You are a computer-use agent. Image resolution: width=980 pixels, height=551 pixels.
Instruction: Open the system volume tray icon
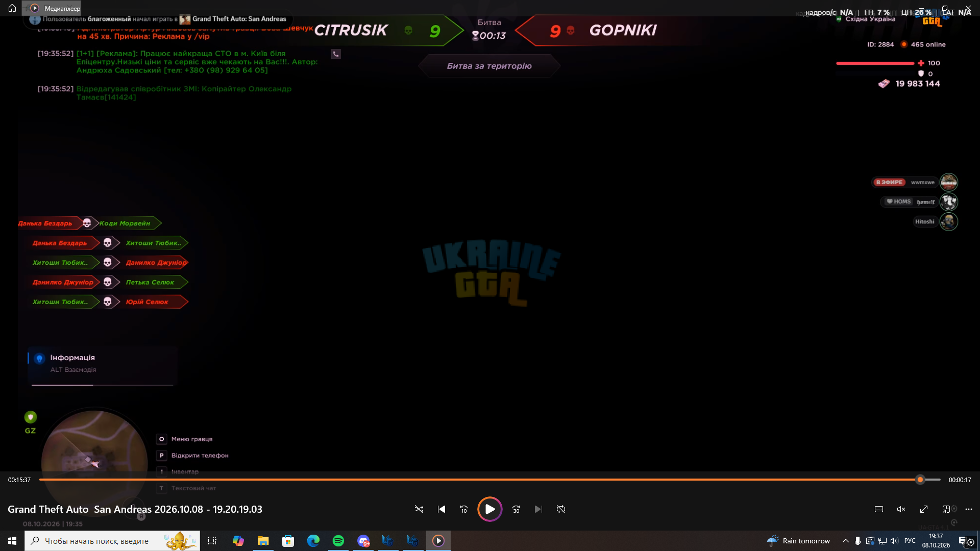pyautogui.click(x=894, y=541)
